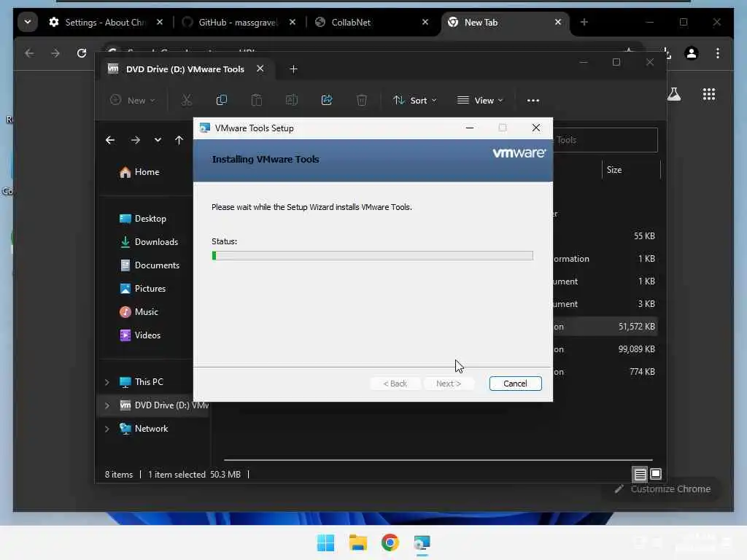Viewport: 747px width, 560px height.
Task: Open Videos folder in sidebar
Action: click(140, 335)
